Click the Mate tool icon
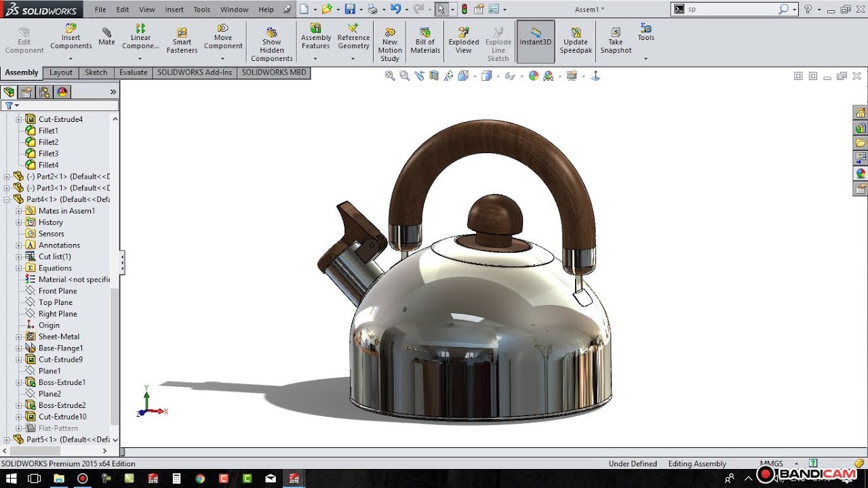The width and height of the screenshot is (868, 488). [x=106, y=37]
